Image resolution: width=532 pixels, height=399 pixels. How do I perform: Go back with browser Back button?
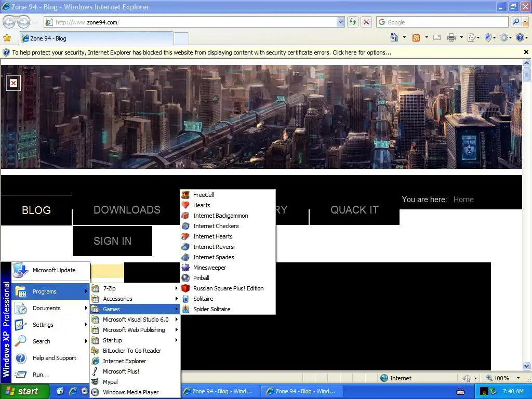coord(9,22)
